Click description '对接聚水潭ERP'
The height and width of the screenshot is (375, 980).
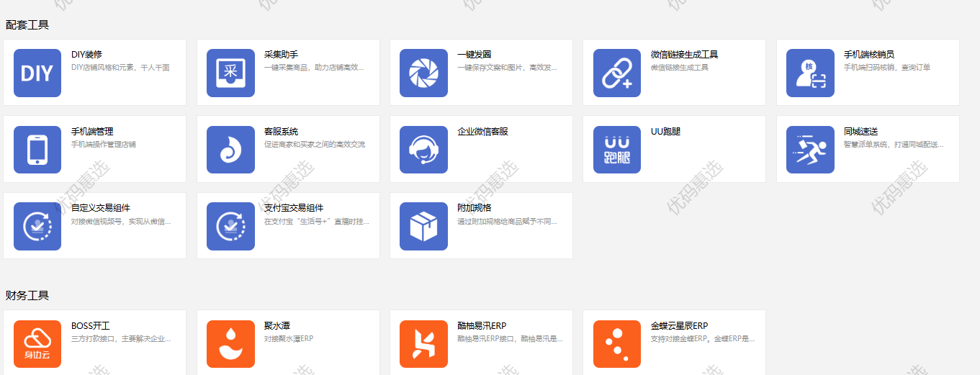[289, 339]
